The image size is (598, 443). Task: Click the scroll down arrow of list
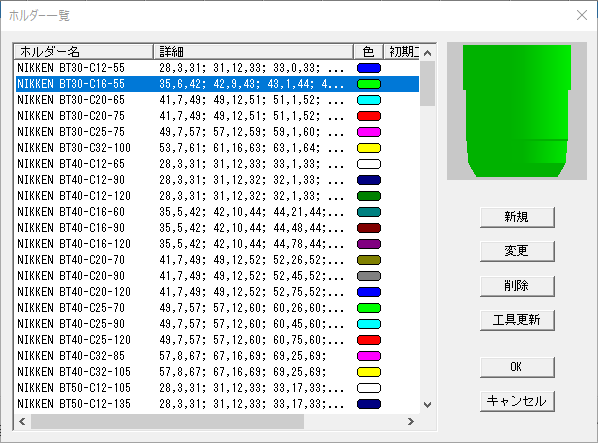[428, 405]
